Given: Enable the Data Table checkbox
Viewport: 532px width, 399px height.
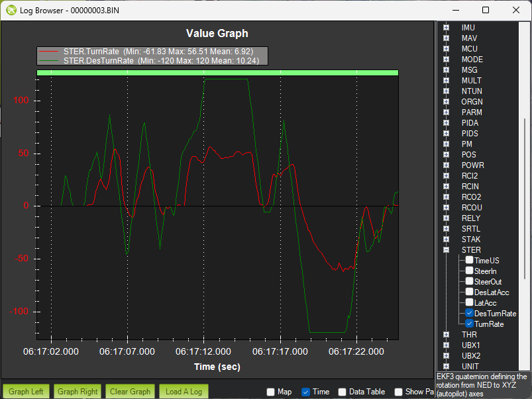Looking at the screenshot, I should 343,392.
